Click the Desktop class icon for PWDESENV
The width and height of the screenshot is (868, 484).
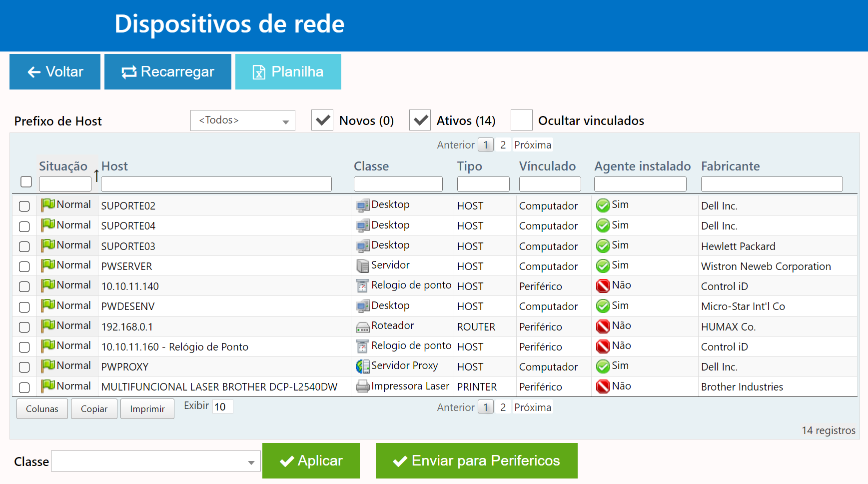click(363, 306)
